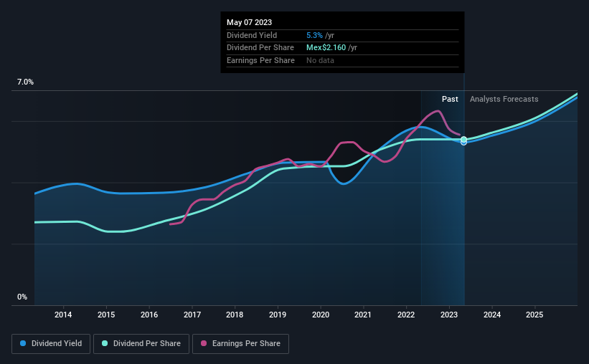Toggle the Dividend Per Share legend series
The image size is (589, 364).
141,344
